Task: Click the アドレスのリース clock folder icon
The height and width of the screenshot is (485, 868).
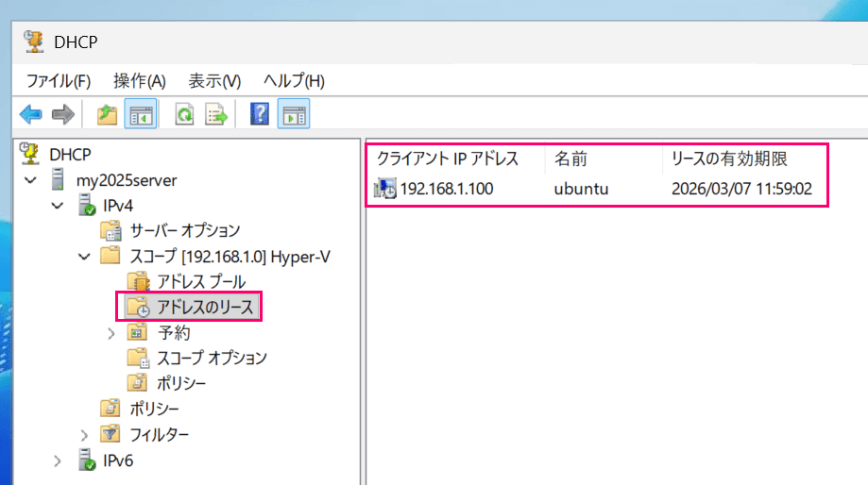Action: 138,307
